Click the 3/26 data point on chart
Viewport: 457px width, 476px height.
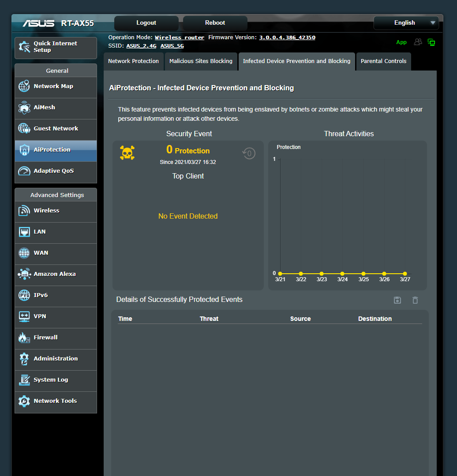pyautogui.click(x=384, y=274)
